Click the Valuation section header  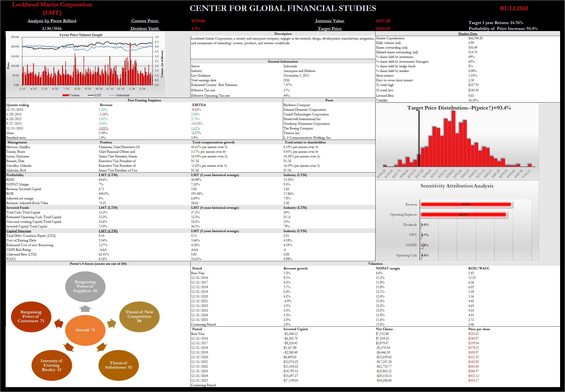(375, 264)
